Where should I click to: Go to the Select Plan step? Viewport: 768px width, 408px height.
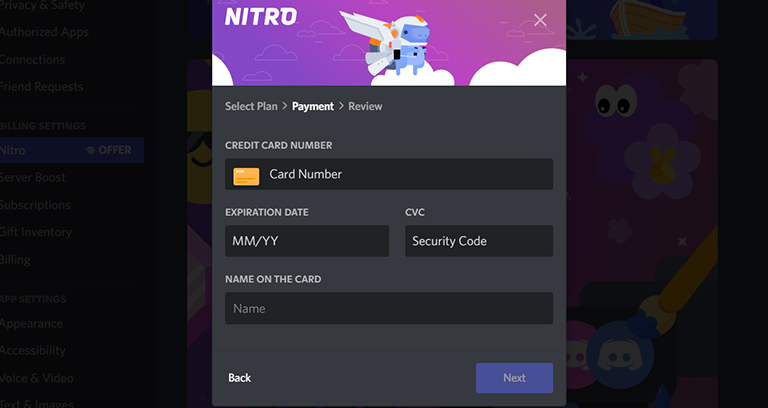[x=251, y=106]
